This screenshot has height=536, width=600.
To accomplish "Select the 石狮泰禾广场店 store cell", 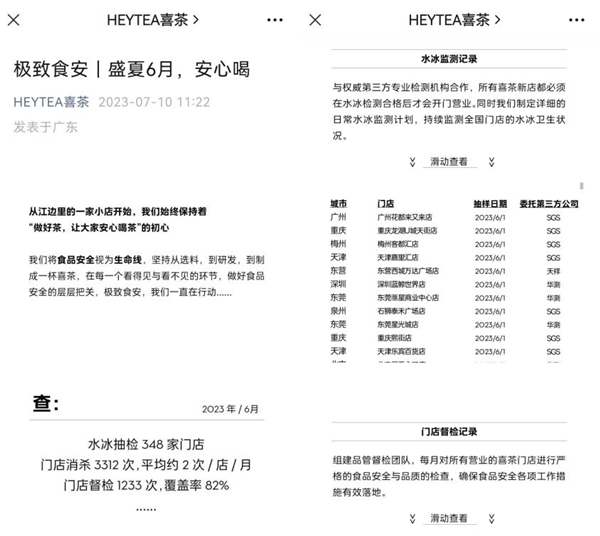I will click(x=401, y=311).
